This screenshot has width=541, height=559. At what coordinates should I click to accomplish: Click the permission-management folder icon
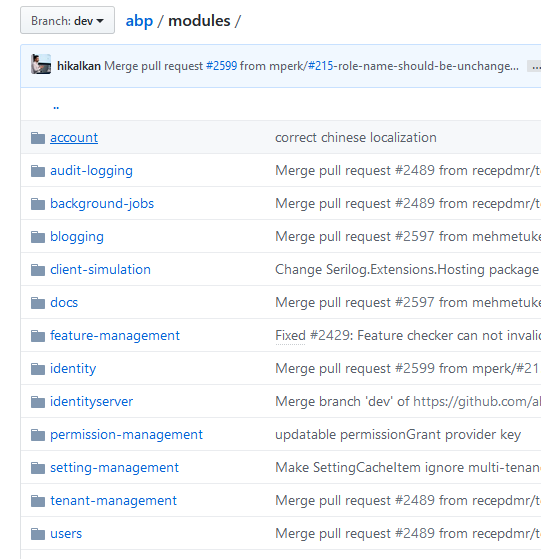tap(38, 435)
